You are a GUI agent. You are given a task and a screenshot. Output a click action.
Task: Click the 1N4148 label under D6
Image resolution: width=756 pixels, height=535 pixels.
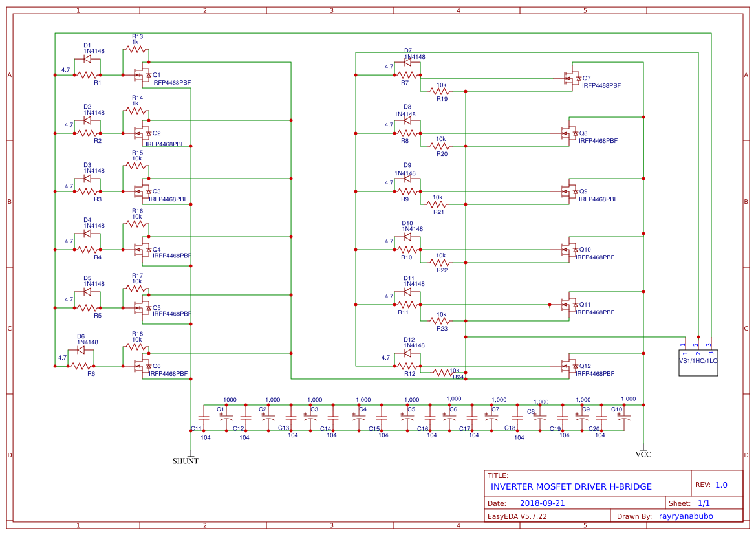88,342
